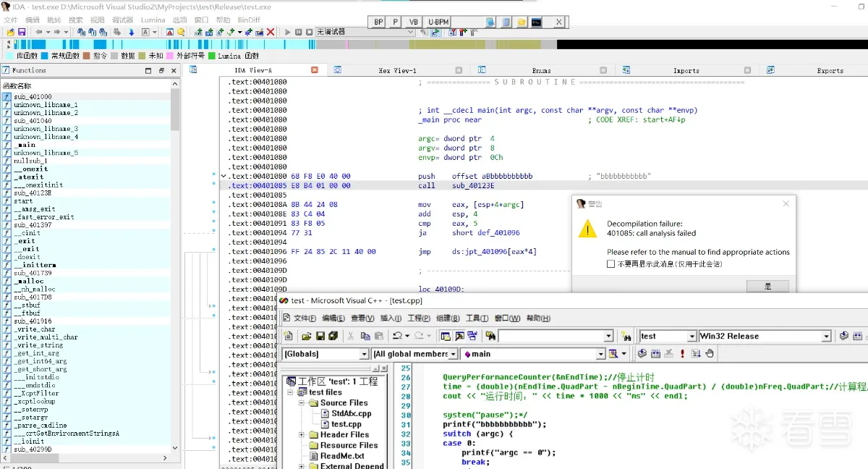Click the BP floating toolbar button
Viewport: 868px width, 469px height.
coord(378,22)
